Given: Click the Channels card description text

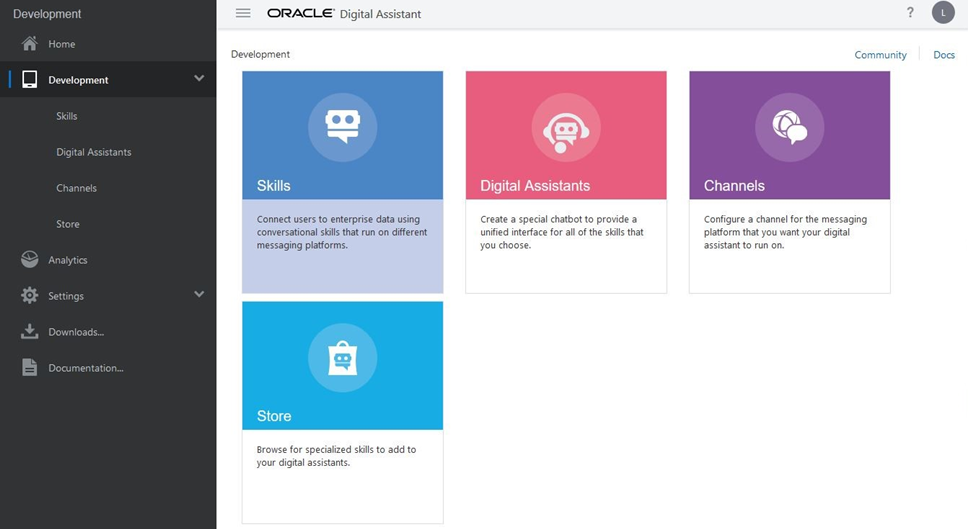Looking at the screenshot, I should 785,232.
